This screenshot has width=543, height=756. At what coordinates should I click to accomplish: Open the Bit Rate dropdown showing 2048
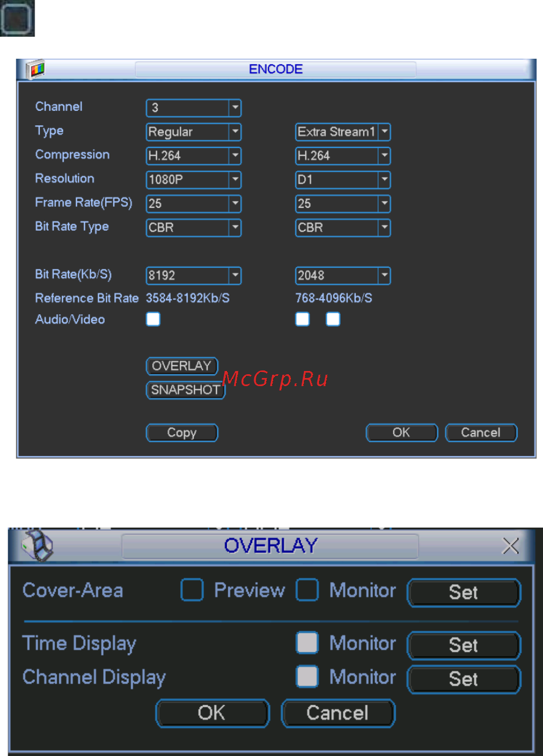343,275
